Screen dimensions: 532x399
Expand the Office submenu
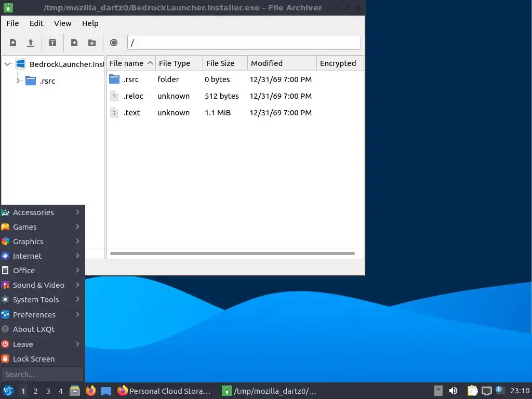(78, 270)
